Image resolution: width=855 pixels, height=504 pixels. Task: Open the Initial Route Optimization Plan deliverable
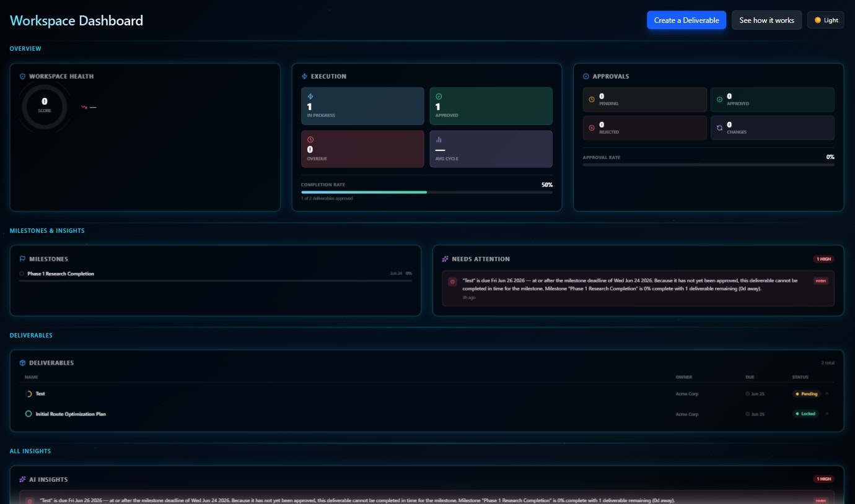coord(71,414)
